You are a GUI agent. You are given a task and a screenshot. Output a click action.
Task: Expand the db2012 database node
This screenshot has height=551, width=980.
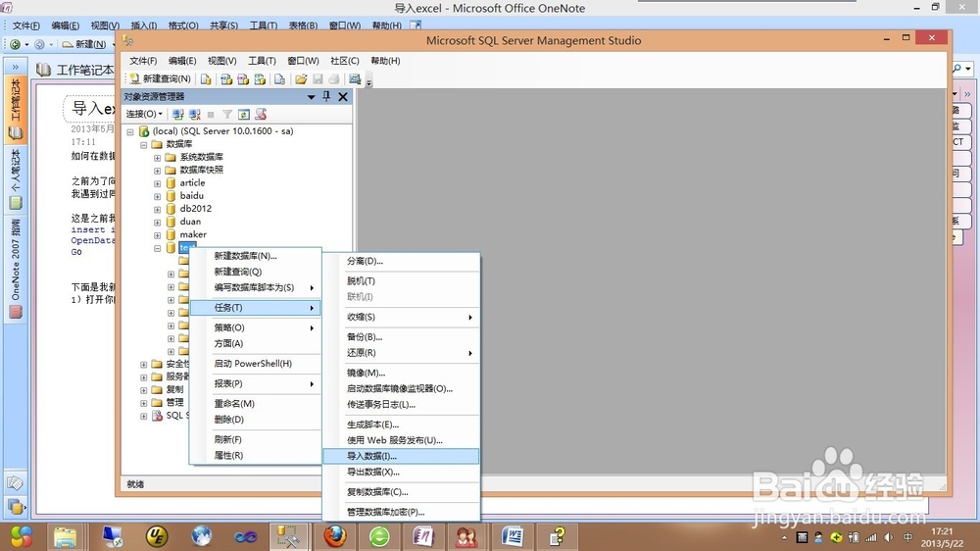click(158, 210)
